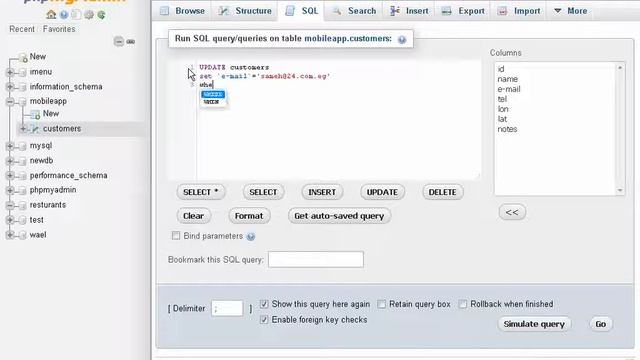Click the Clear button
640x360 pixels.
193,216
